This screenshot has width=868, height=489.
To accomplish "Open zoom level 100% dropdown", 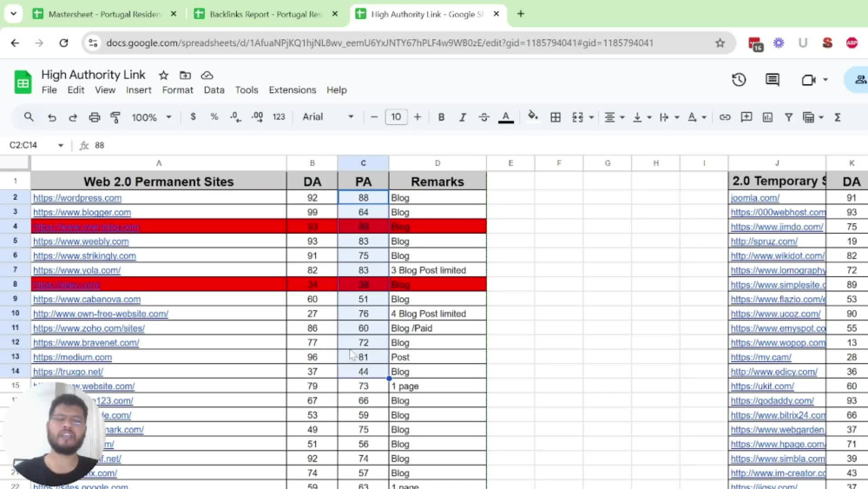I will 151,117.
